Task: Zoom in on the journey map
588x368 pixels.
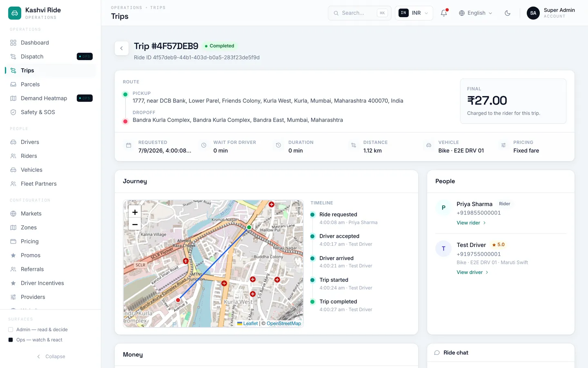Action: coord(135,212)
